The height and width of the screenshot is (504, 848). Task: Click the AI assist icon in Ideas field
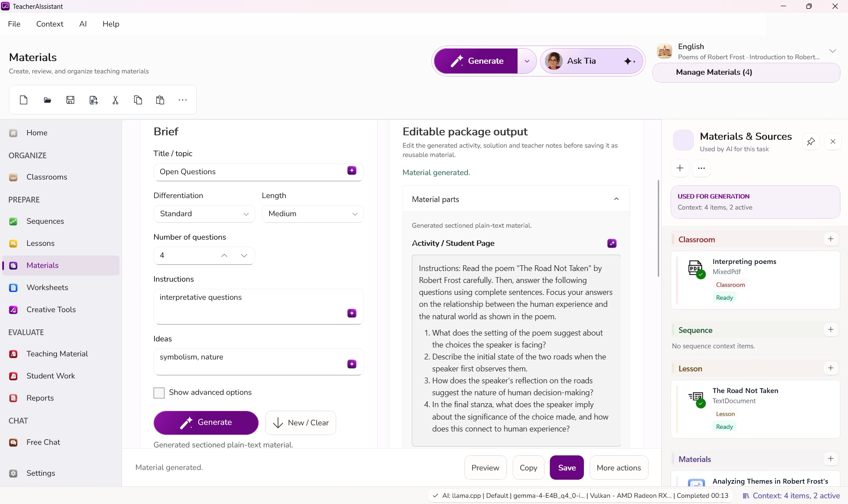pos(352,364)
